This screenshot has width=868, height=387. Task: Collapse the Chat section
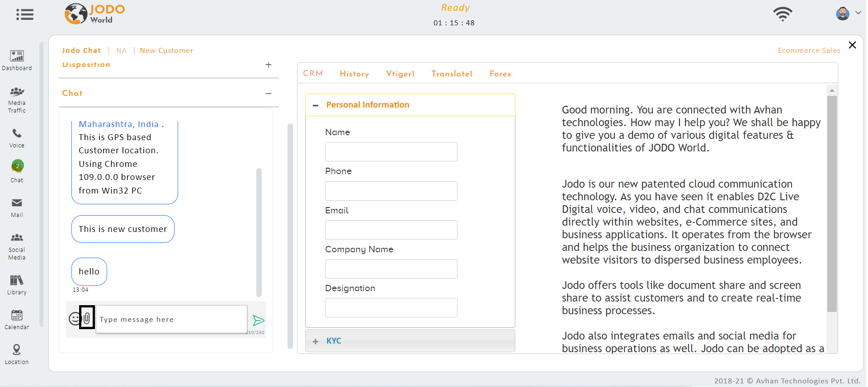269,94
